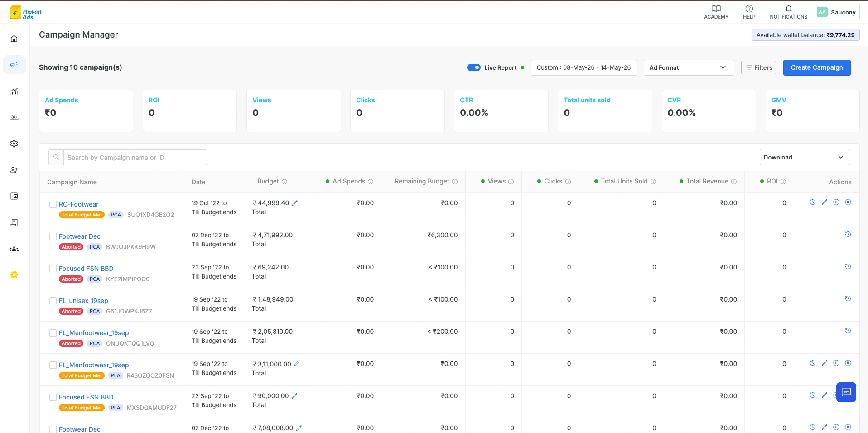The image size is (868, 433).
Task: Select checkbox for FL_Menfootwear_19sep ONUQKTQQ1LVO
Action: pos(53,333)
